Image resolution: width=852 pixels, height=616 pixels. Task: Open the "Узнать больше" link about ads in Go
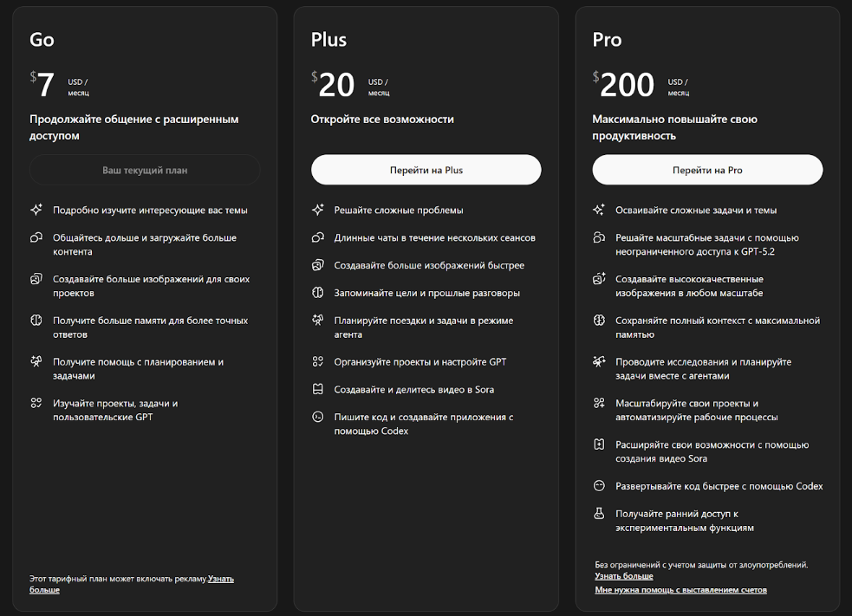(220, 579)
